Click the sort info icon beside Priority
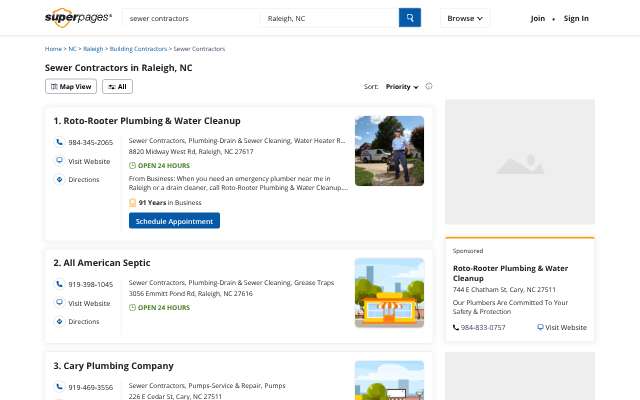 pos(429,86)
